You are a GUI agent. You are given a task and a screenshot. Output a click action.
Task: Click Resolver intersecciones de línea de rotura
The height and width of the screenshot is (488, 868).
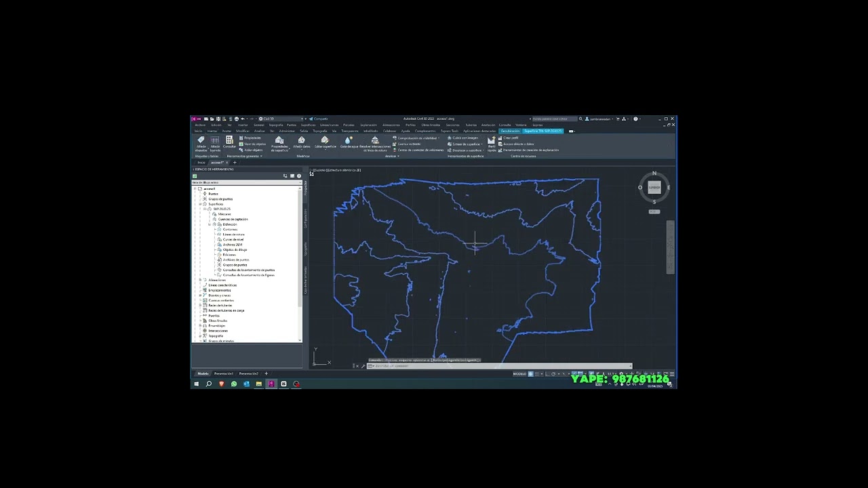[375, 143]
